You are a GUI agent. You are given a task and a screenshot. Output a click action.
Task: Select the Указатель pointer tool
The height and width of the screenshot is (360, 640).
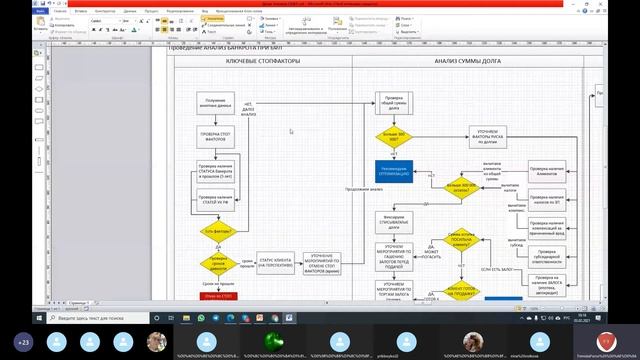(x=212, y=19)
